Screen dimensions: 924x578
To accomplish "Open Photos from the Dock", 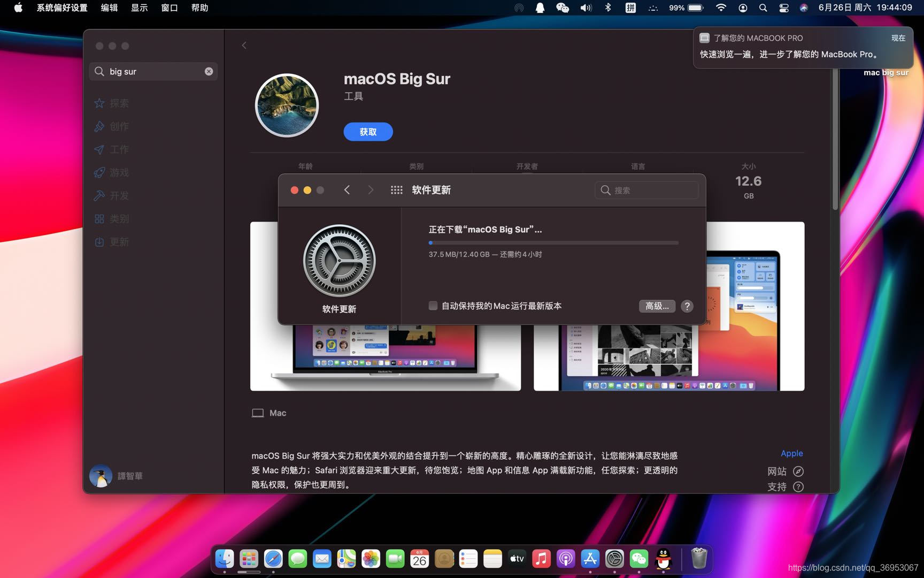I will (x=371, y=559).
